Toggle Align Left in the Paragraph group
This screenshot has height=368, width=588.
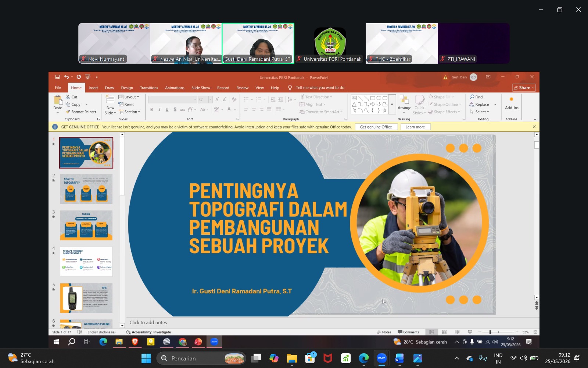(246, 109)
